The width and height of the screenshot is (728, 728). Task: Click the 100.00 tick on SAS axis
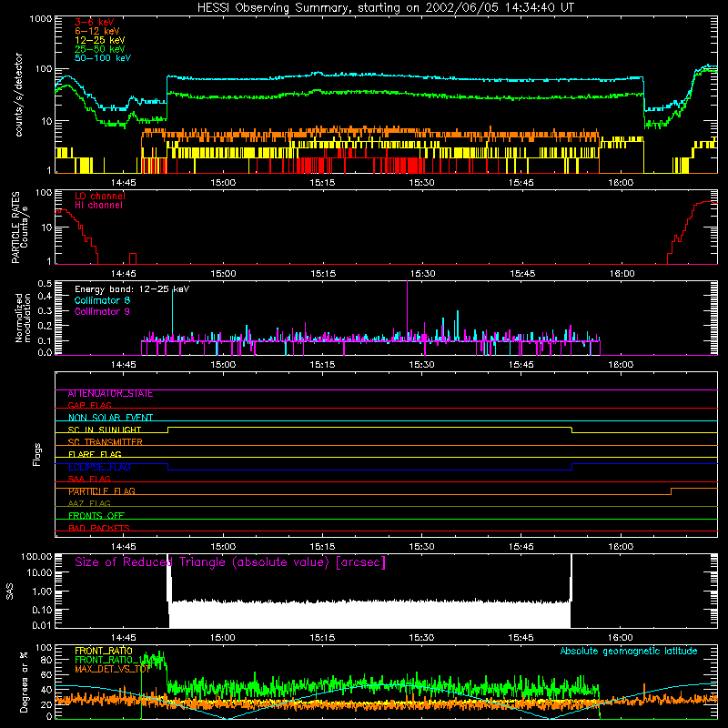click(x=36, y=556)
